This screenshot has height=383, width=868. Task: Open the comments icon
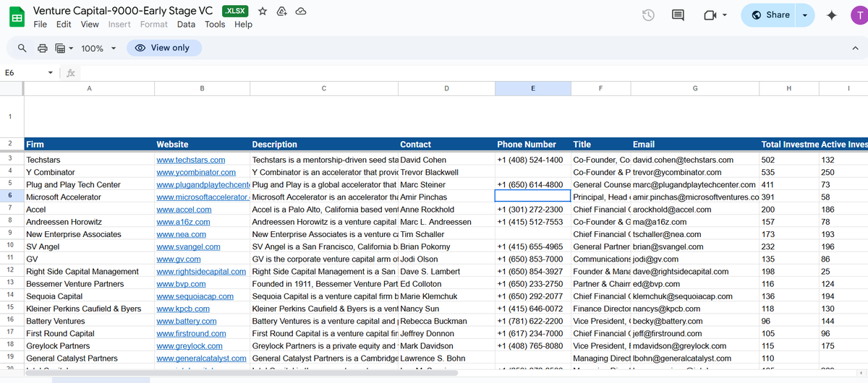point(678,15)
